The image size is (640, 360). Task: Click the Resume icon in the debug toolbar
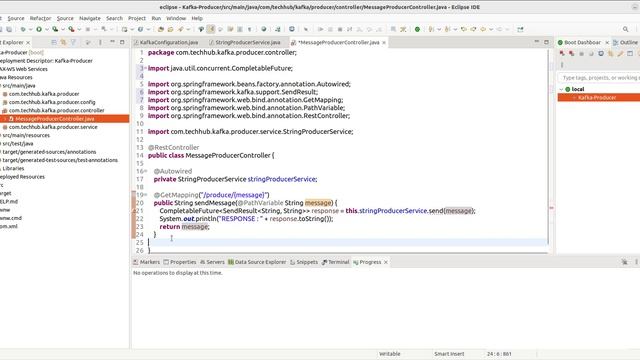320,29
